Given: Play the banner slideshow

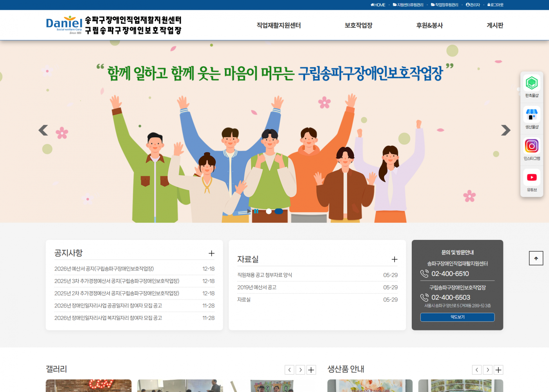Looking at the screenshot, I should point(249,211).
